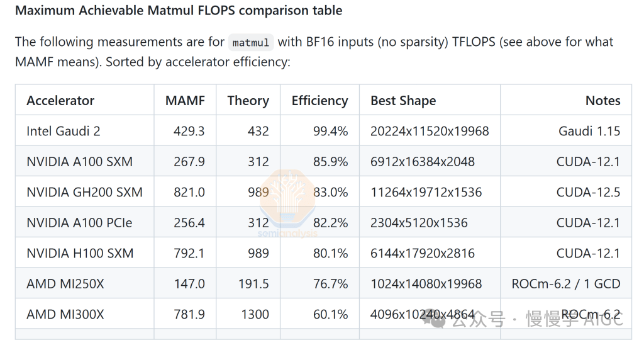Click the NVIDIA GH200 SXM accelerator cell
This screenshot has height=345, width=644.
click(84, 192)
